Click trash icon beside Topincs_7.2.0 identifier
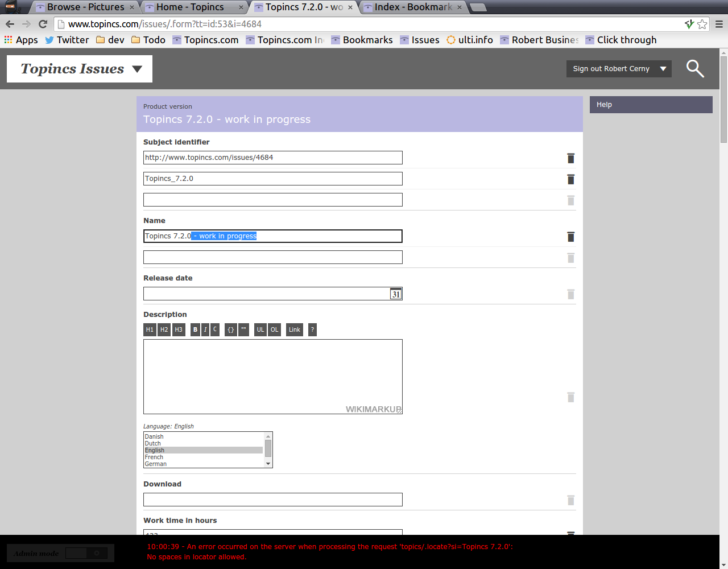728x569 pixels. tap(570, 179)
